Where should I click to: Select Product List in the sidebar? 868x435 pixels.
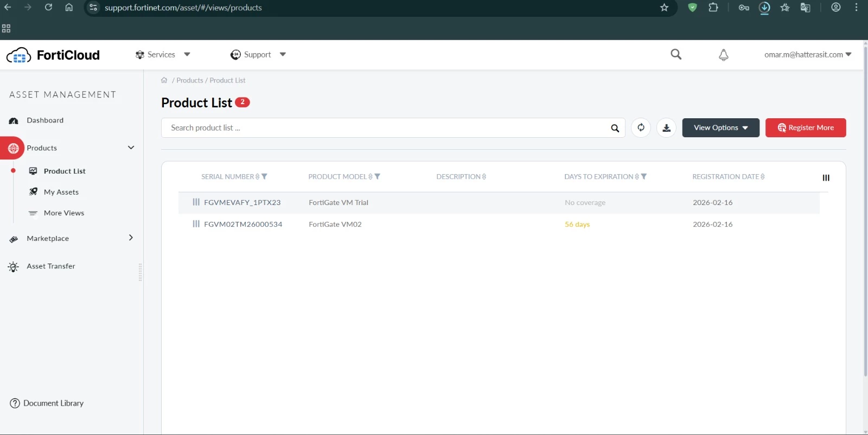pos(65,171)
